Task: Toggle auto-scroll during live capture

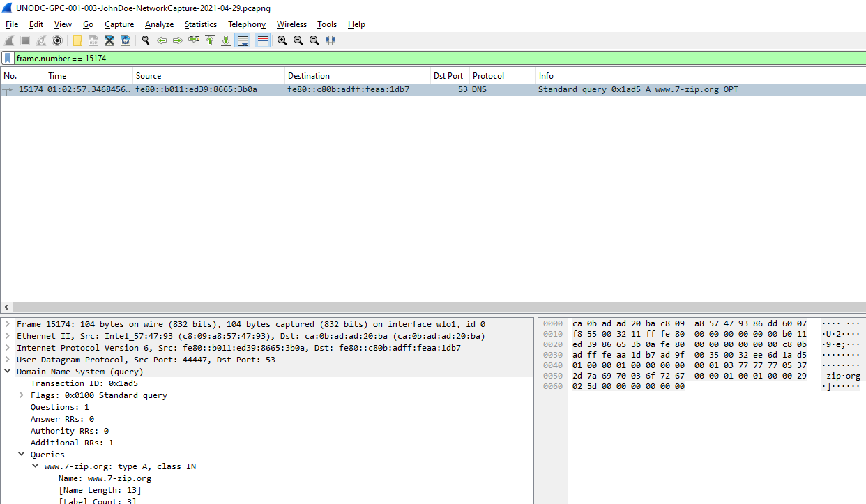Action: click(x=243, y=40)
